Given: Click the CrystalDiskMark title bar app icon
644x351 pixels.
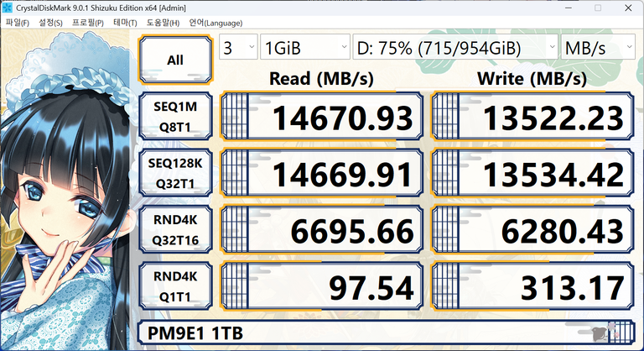Looking at the screenshot, I should tap(8, 8).
